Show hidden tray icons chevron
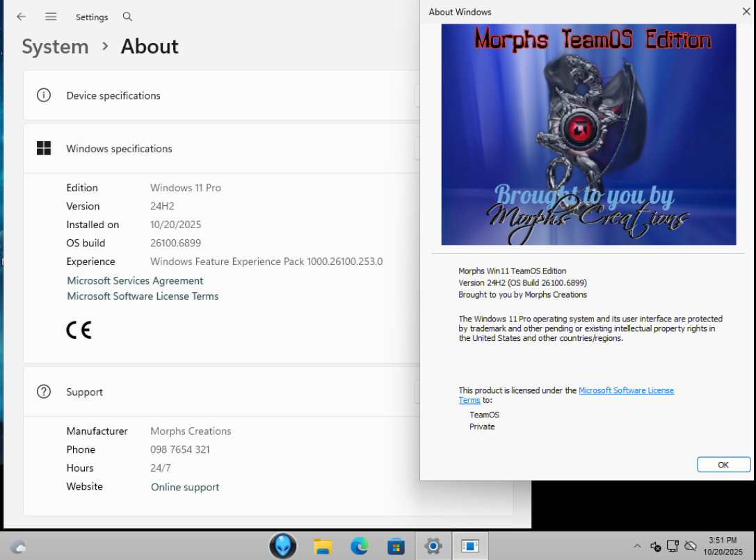The height and width of the screenshot is (560, 756). pos(637,546)
